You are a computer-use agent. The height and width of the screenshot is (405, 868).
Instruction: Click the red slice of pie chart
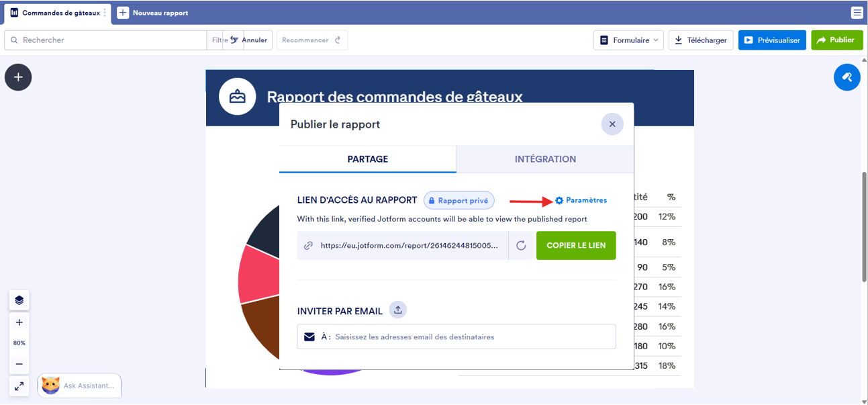click(x=260, y=274)
